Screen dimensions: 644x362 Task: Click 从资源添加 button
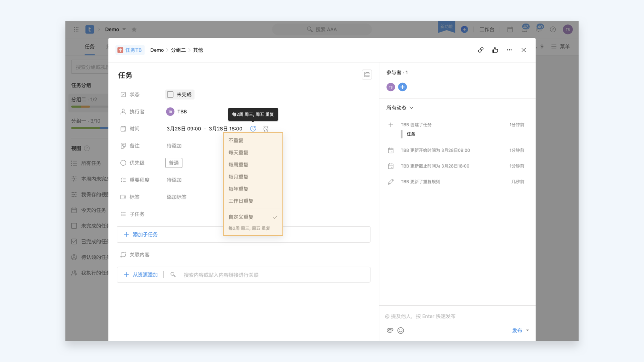coord(141,275)
